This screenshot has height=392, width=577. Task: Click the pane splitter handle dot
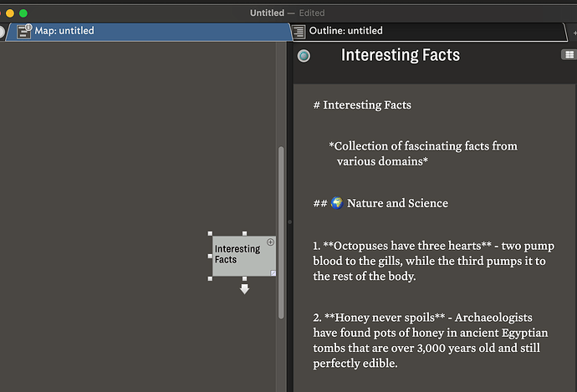point(289,221)
